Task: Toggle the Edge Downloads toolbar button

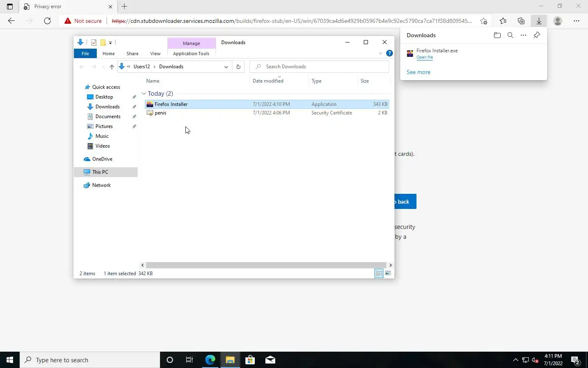Action: click(x=539, y=21)
